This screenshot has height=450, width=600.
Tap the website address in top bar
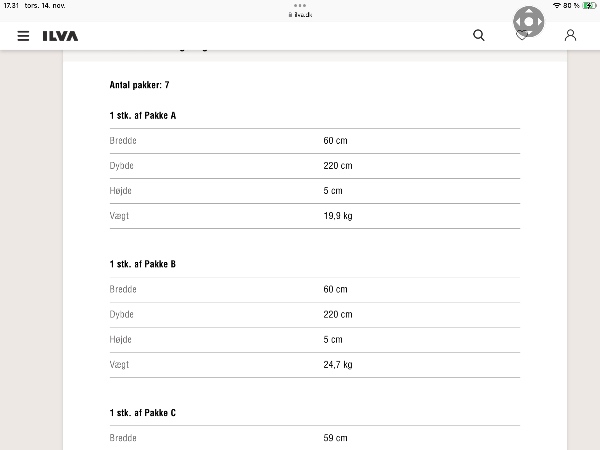(301, 14)
